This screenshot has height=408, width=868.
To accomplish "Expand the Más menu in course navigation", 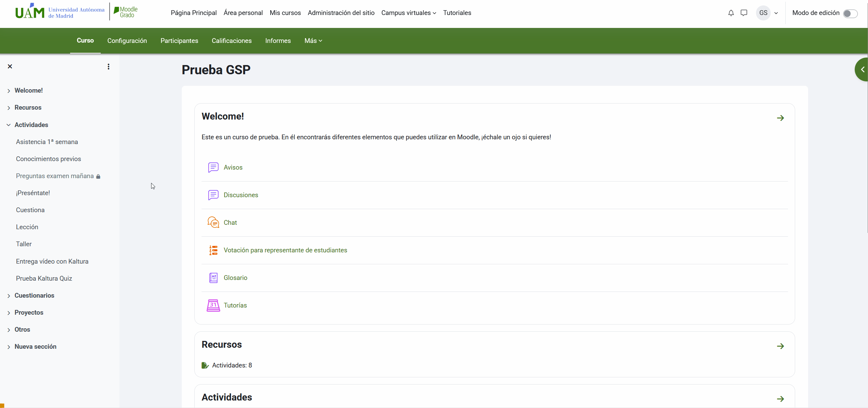I will click(313, 41).
